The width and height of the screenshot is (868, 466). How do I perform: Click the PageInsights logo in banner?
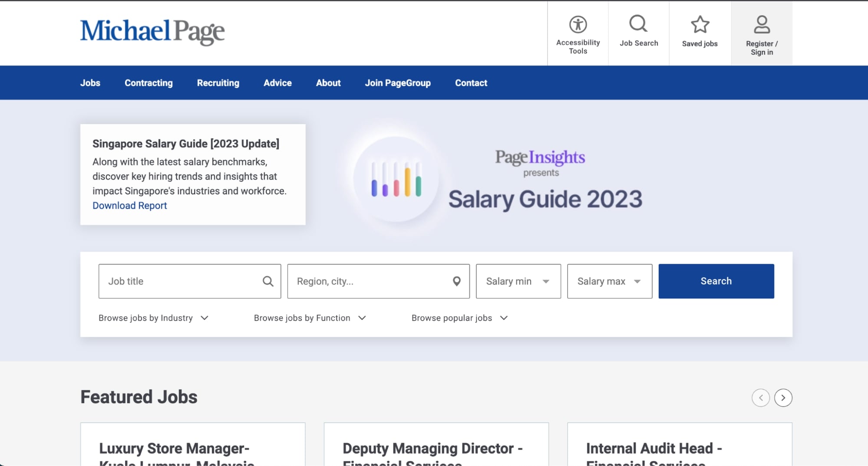(540, 158)
